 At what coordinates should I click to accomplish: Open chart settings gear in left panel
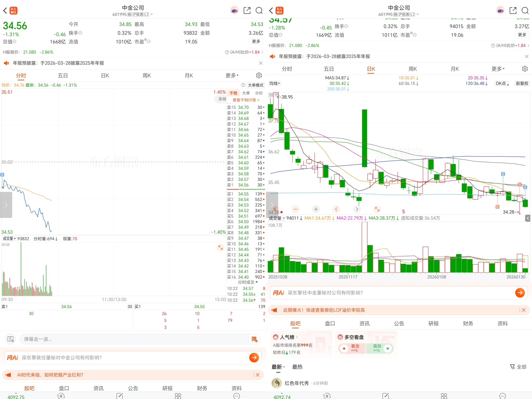click(259, 75)
